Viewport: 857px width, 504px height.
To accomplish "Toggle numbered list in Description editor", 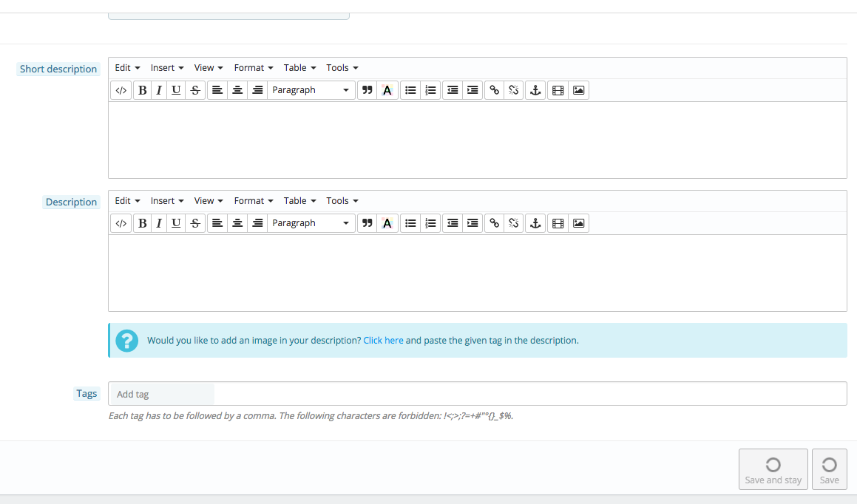I will point(430,223).
